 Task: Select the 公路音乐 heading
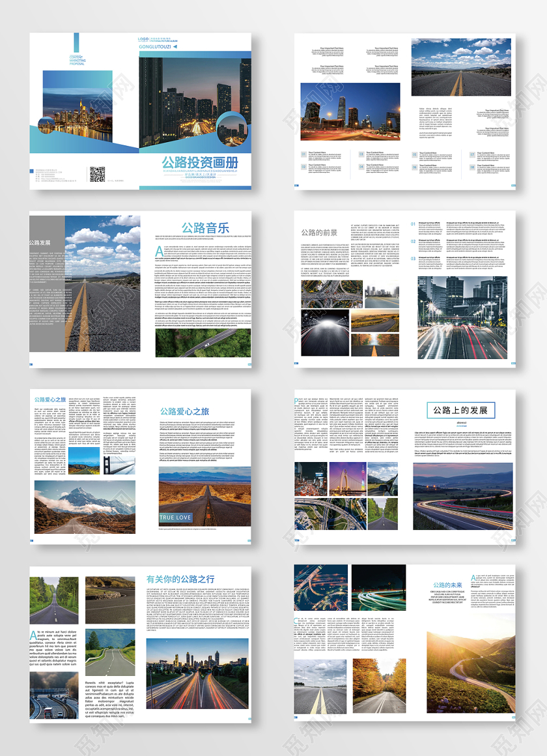[x=205, y=227]
